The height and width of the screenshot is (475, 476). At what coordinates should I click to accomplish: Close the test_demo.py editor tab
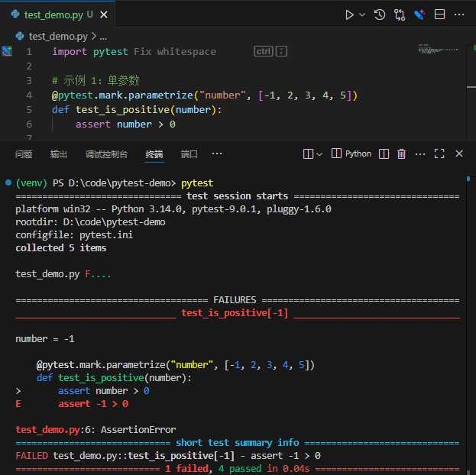coord(104,15)
